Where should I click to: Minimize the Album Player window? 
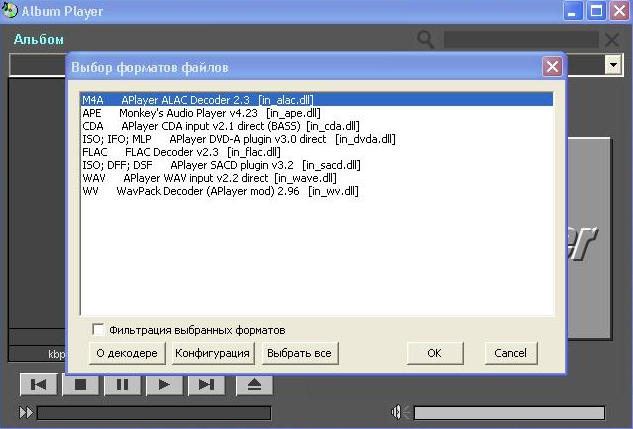pyautogui.click(x=572, y=10)
